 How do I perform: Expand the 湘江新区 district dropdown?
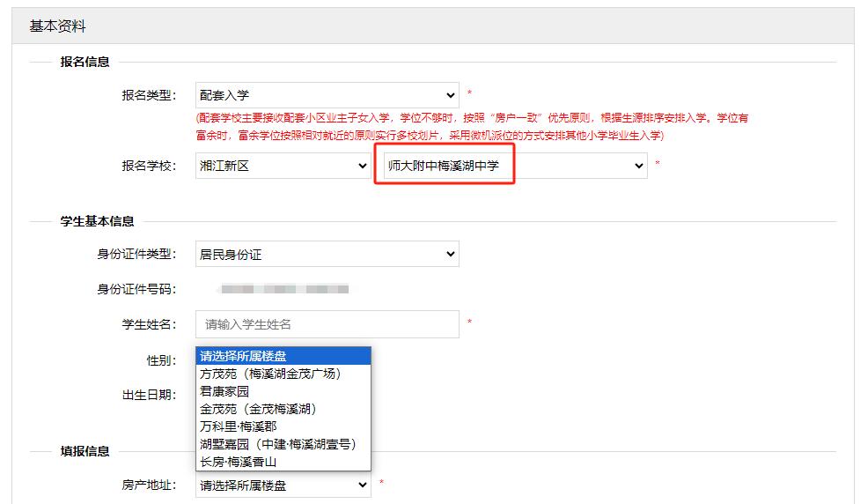(x=283, y=166)
